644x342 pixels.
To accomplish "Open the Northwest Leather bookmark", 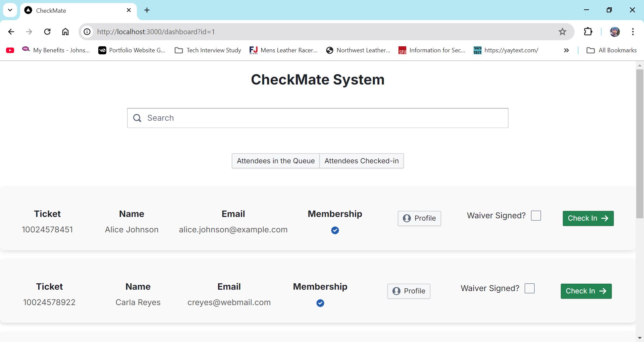I will click(359, 50).
